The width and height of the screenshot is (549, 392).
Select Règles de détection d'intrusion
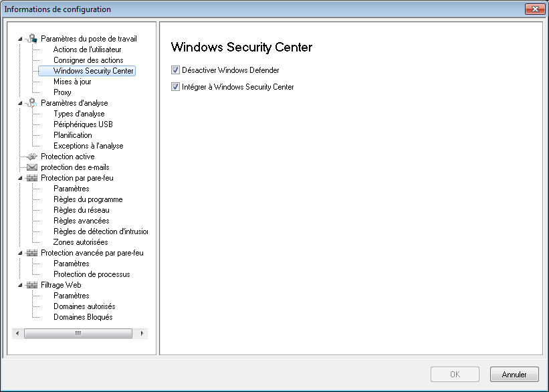100,231
